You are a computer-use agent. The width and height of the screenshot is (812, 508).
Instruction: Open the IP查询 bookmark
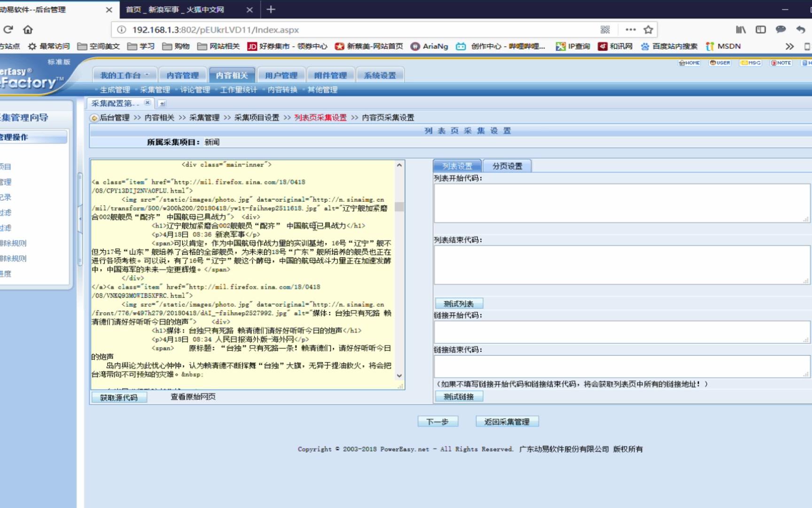click(x=573, y=46)
